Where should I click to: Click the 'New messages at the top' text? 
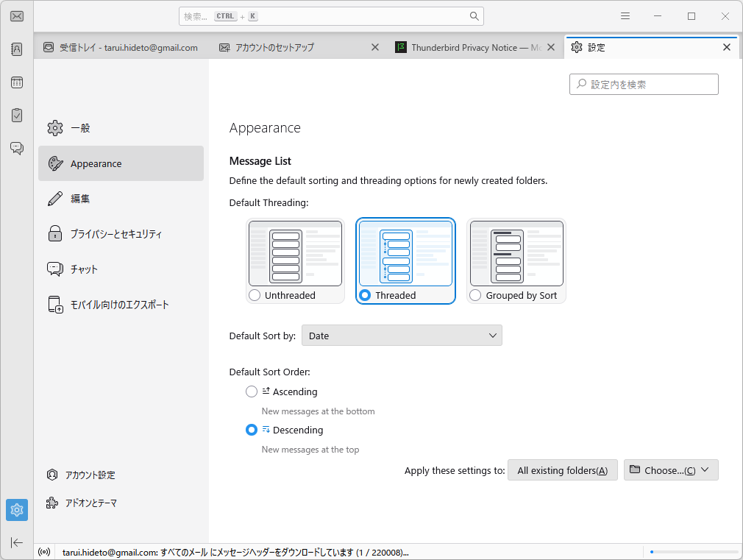(310, 450)
